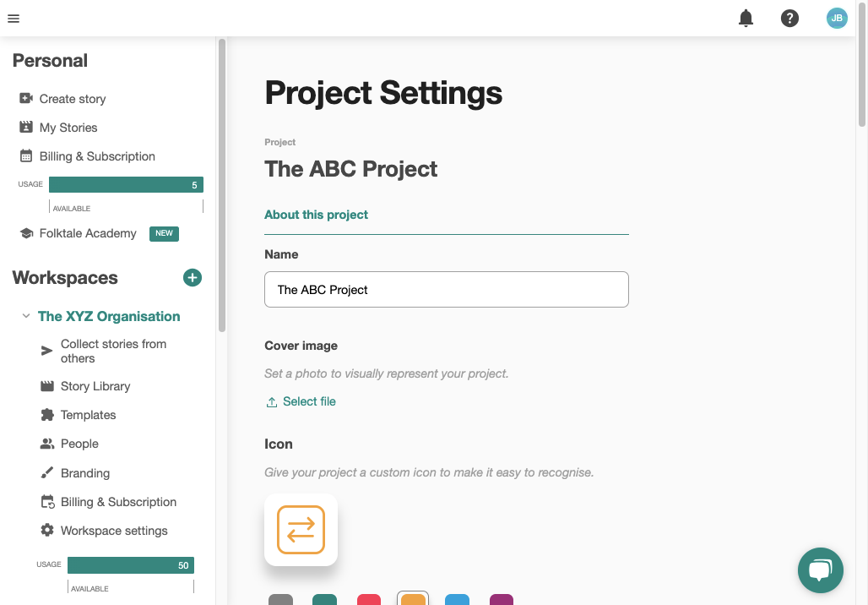Image resolution: width=868 pixels, height=605 pixels.
Task: Click the workspace usage bar showing 50
Action: (131, 565)
